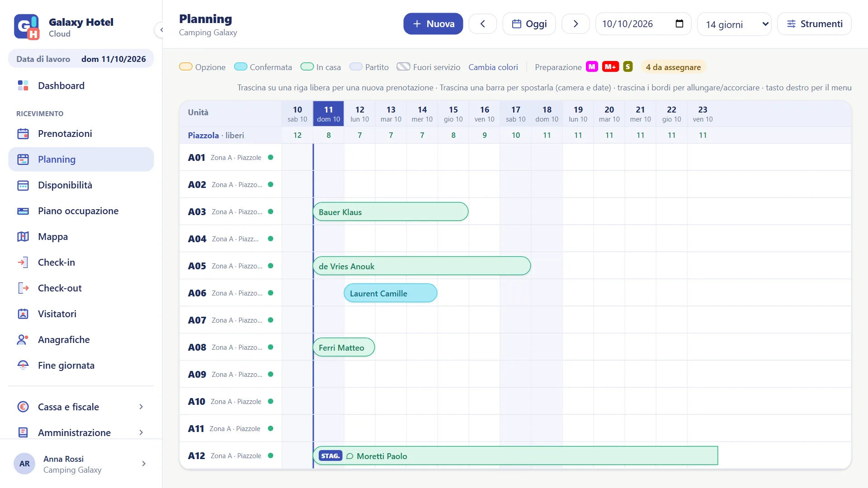The image size is (868, 488).
Task: Open Bauer Klaus reservation bar
Action: point(391,212)
